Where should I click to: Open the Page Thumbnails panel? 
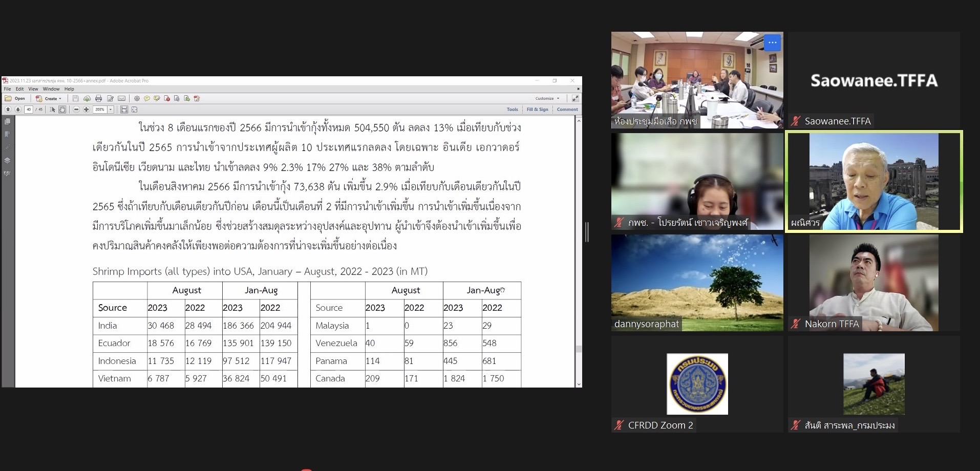[7, 121]
